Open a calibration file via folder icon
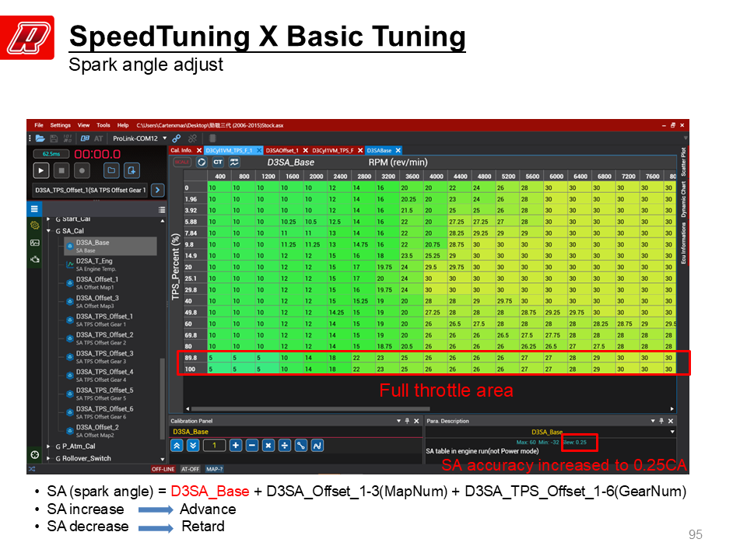747x560 pixels. (x=40, y=138)
